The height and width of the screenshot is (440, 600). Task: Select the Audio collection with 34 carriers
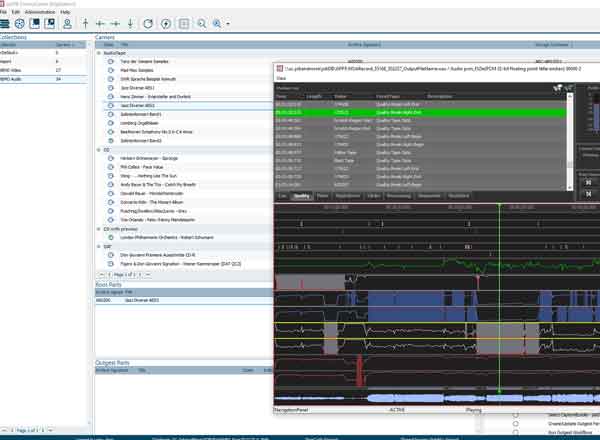click(x=44, y=79)
